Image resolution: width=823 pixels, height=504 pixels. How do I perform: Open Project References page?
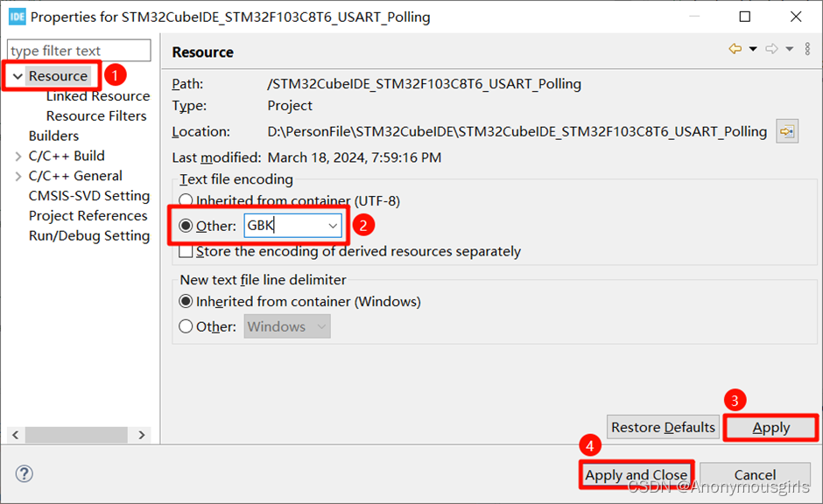[x=88, y=215]
